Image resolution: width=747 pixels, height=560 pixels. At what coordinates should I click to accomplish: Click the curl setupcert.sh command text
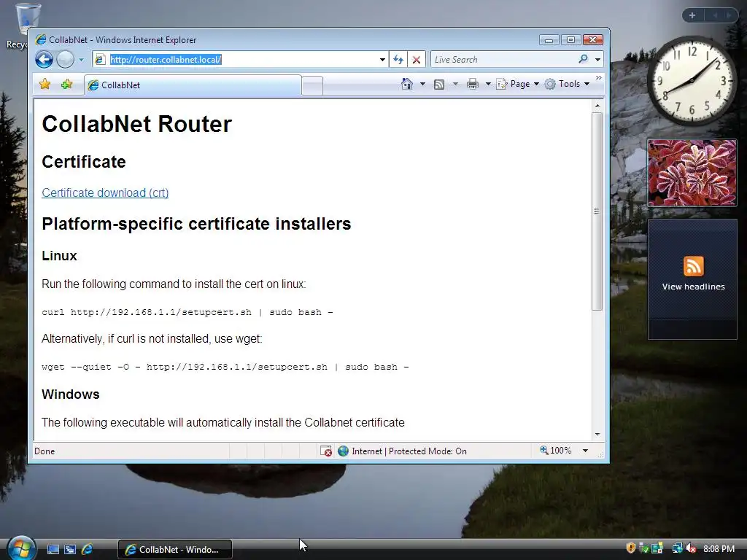click(x=187, y=312)
